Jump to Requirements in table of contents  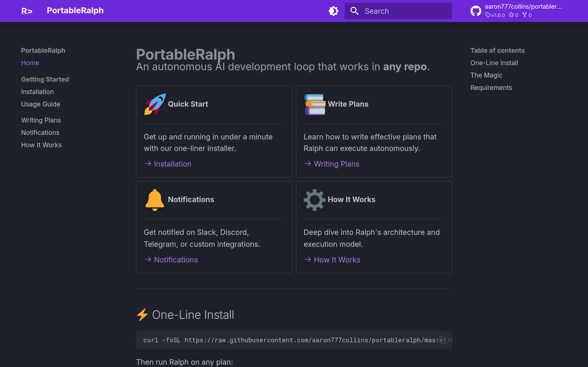click(x=491, y=88)
